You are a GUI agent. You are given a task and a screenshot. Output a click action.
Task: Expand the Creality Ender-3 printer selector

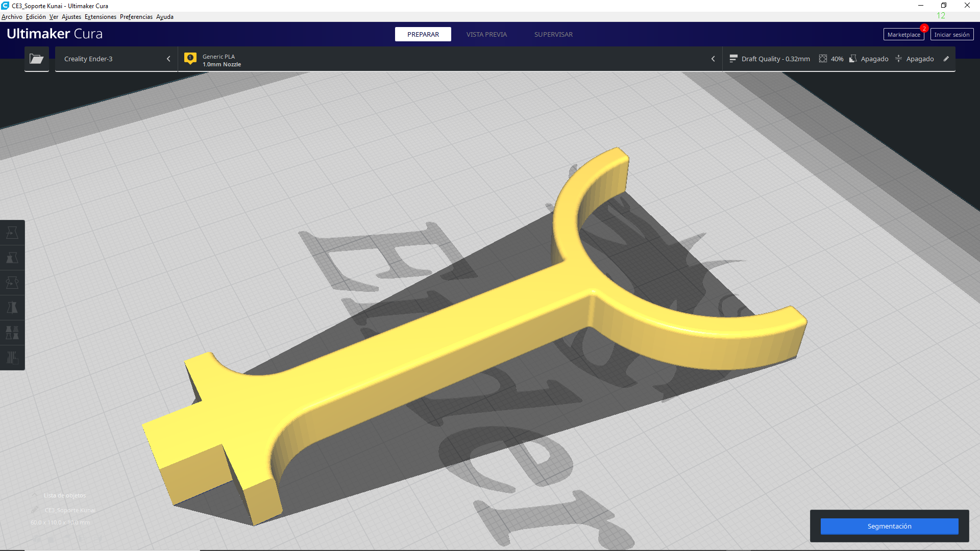168,59
